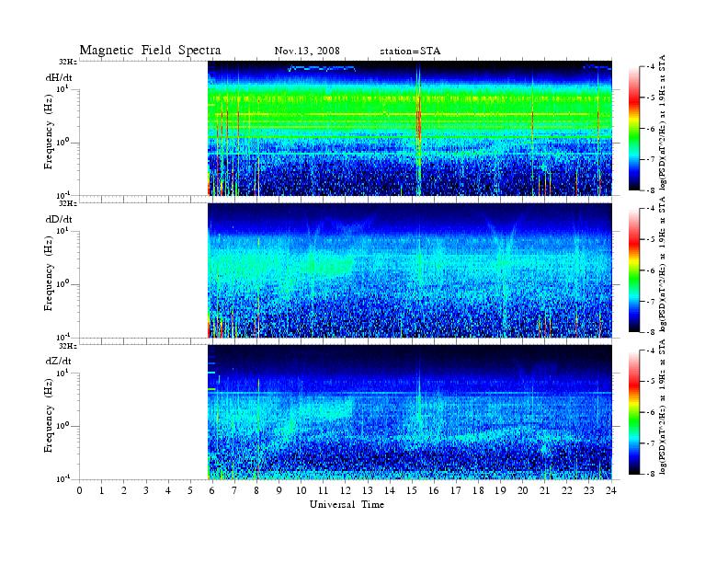The height and width of the screenshot is (563, 728).
Task: Click the "-8" tick on dH/dt color bar
Action: pyautogui.click(x=651, y=190)
